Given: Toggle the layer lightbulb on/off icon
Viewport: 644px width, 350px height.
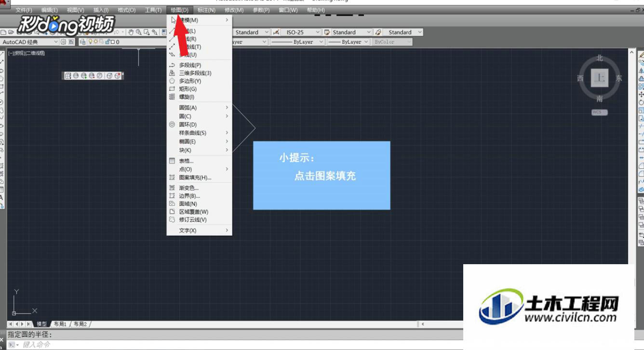Looking at the screenshot, I should pyautogui.click(x=90, y=42).
